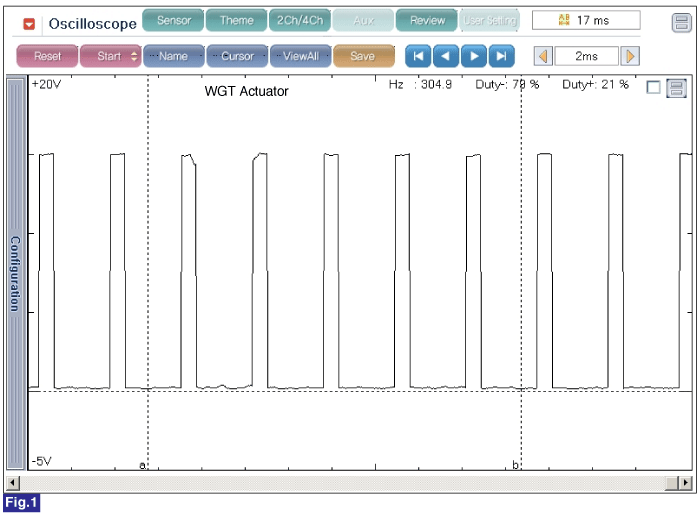
Task: Step forward one frame
Action: 474,56
